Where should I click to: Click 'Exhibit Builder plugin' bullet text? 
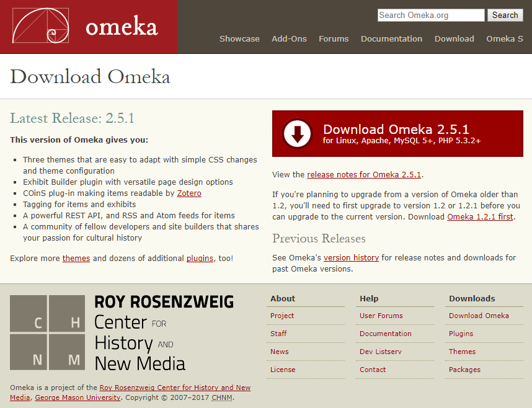(x=128, y=182)
